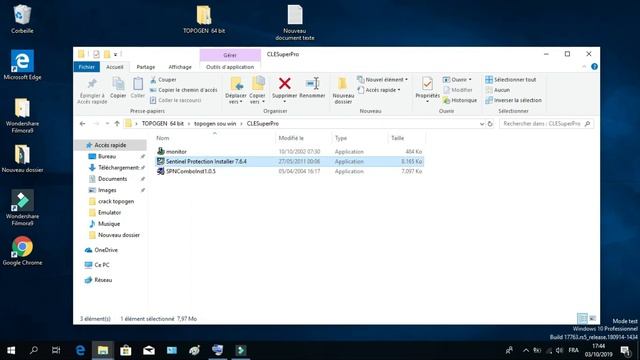This screenshot has height=360, width=640.
Task: Open address bar history dropdown arrow
Action: (x=482, y=124)
